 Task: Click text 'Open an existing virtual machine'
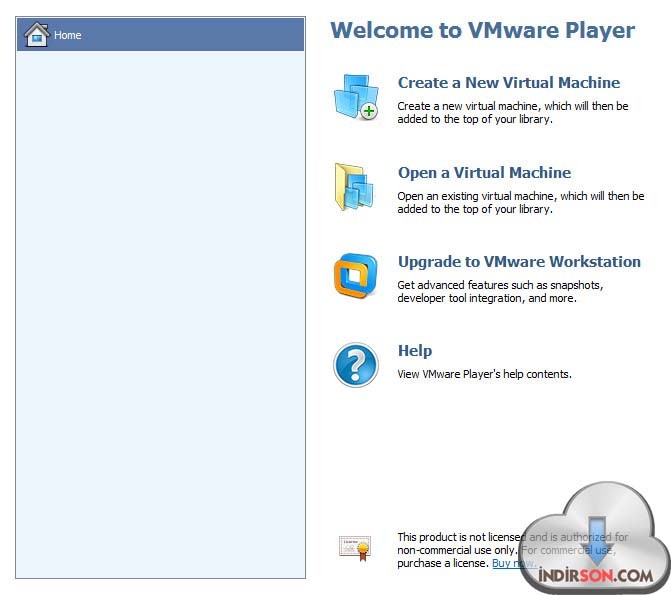[475, 196]
